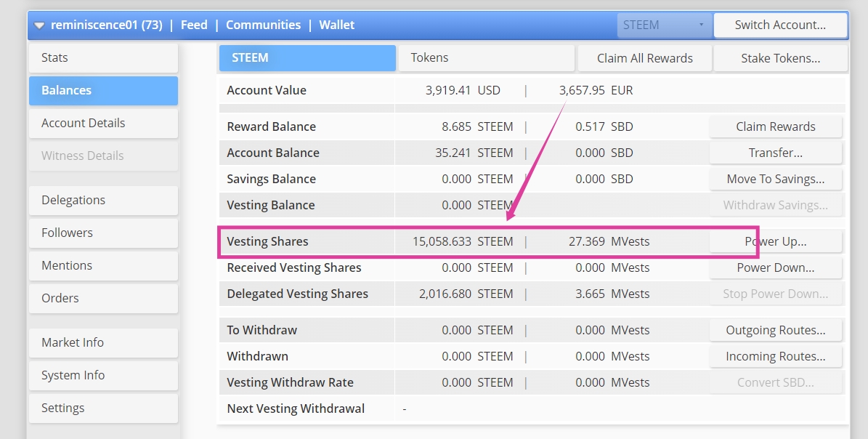Click the Received Vesting Shares label
This screenshot has width=868, height=439.
pos(294,267)
